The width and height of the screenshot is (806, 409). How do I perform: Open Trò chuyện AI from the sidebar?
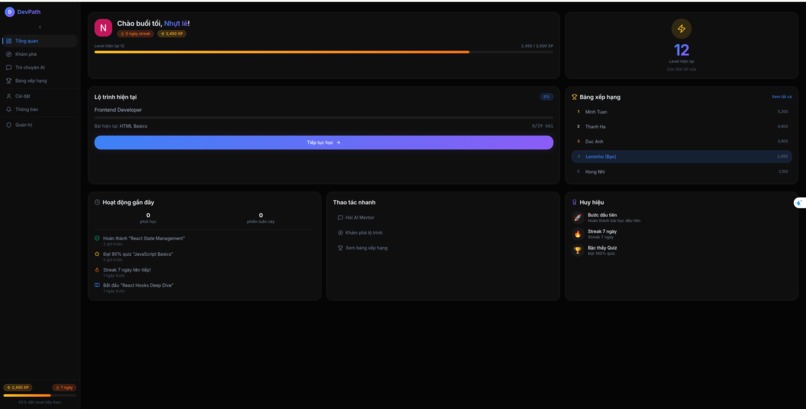click(x=40, y=68)
